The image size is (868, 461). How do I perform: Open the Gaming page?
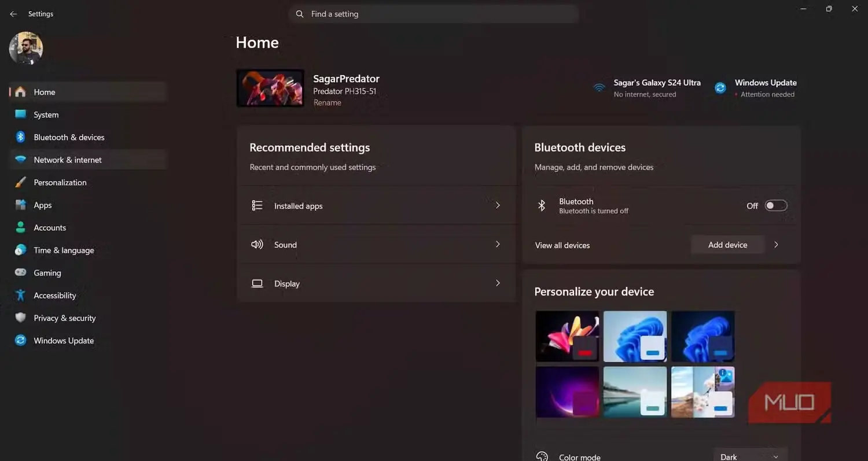[88, 272]
